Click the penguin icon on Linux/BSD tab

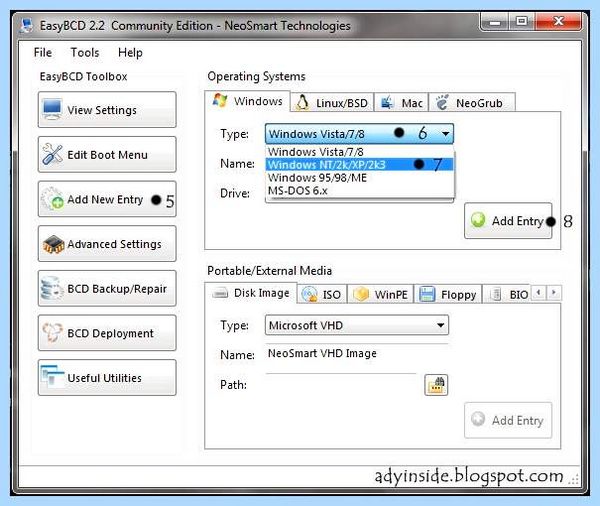[302, 103]
